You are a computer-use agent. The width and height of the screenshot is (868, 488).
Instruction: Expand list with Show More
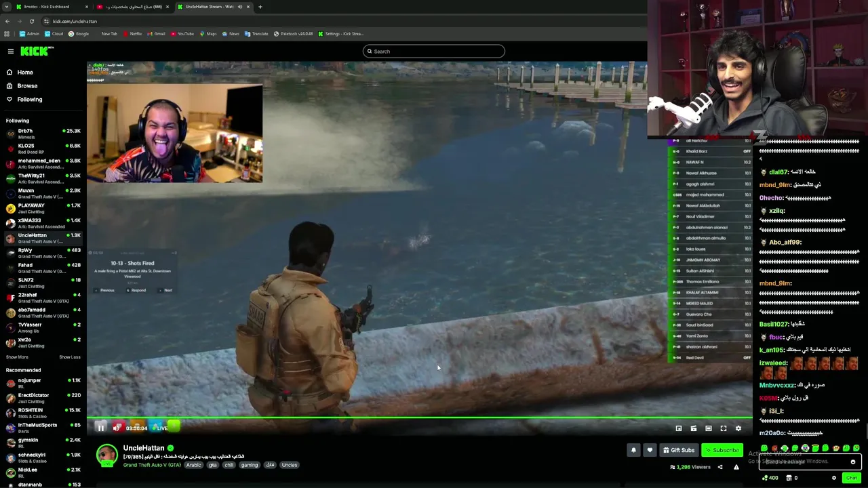coord(17,357)
